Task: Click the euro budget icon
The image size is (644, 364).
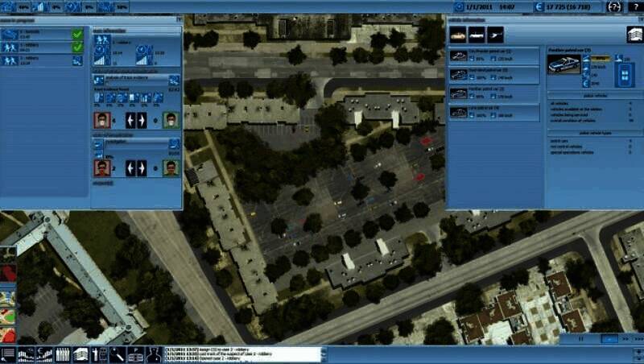Action: [x=538, y=7]
